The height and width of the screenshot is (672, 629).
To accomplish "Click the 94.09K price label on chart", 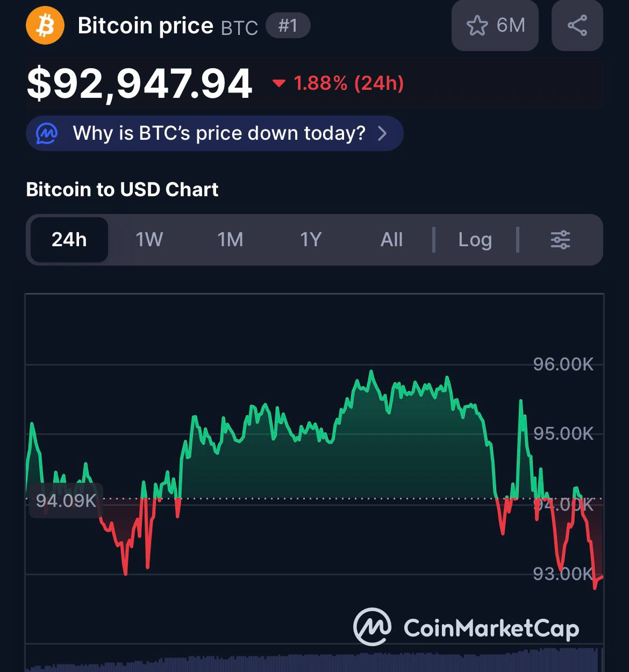I will pos(66,501).
